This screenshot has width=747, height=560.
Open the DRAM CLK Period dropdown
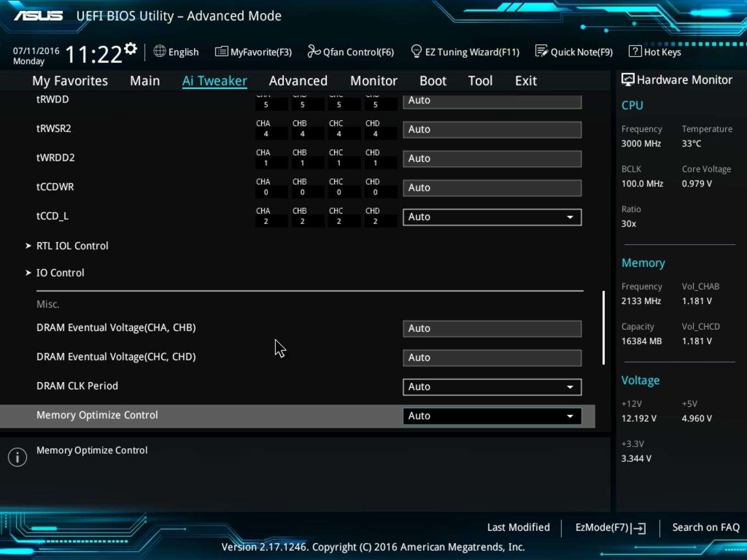coord(492,387)
